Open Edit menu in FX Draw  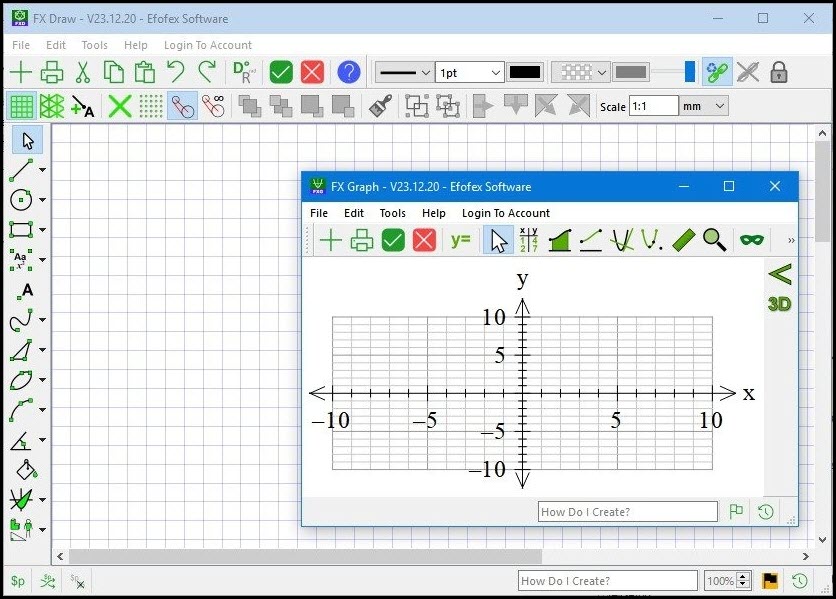pos(55,45)
